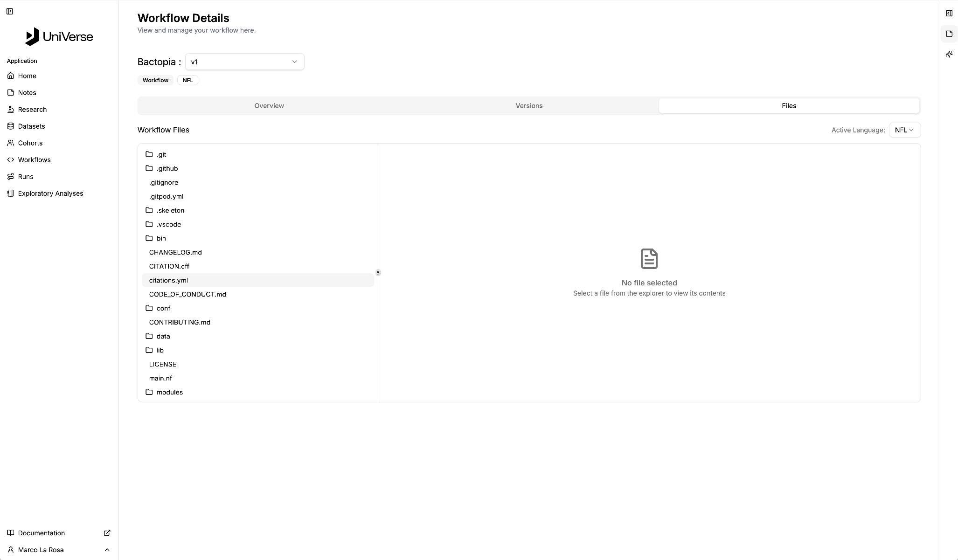This screenshot has height=560, width=958.
Task: Go to Workflows in sidebar
Action: [x=34, y=159]
